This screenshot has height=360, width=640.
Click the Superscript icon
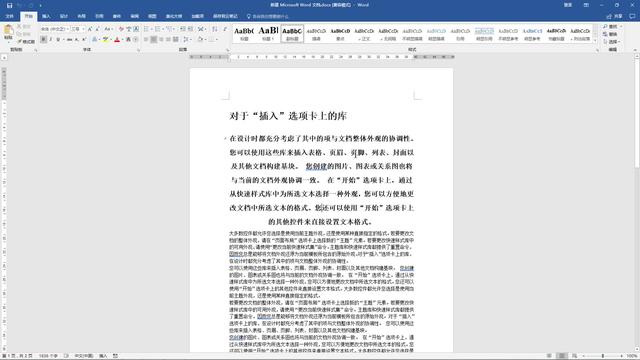84,40
